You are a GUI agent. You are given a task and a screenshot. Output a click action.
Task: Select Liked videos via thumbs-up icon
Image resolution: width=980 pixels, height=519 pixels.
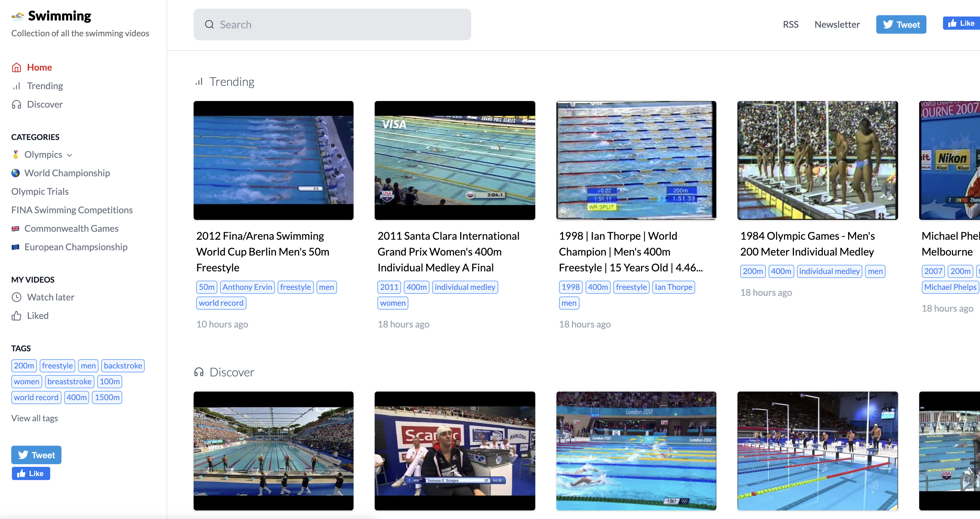click(17, 316)
